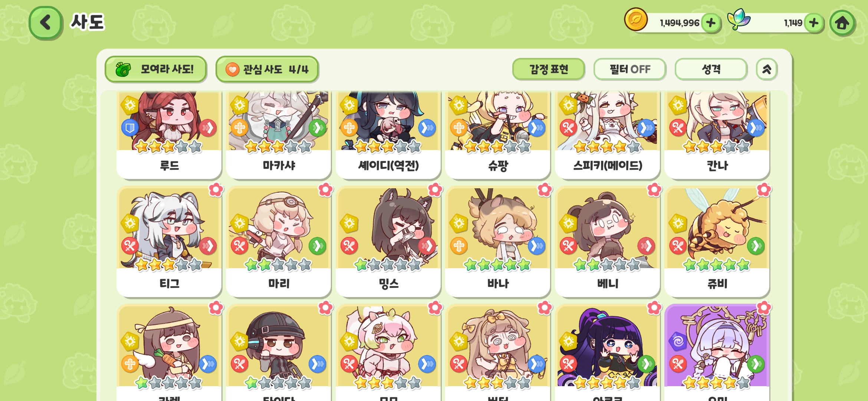Tap the gold coin currency icon

click(x=636, y=19)
